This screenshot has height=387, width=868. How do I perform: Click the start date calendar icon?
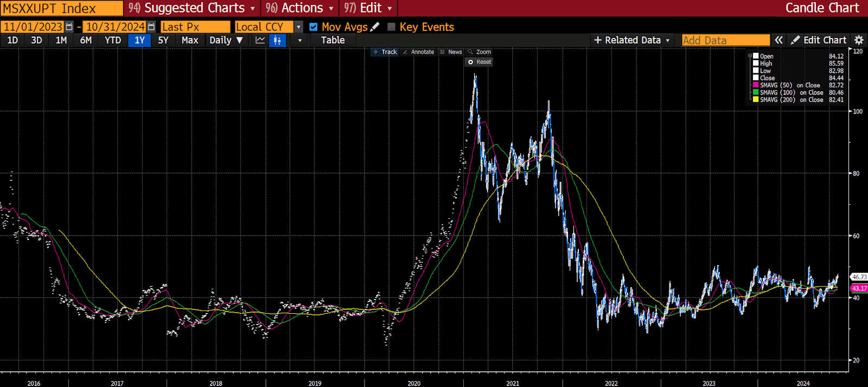click(x=69, y=27)
